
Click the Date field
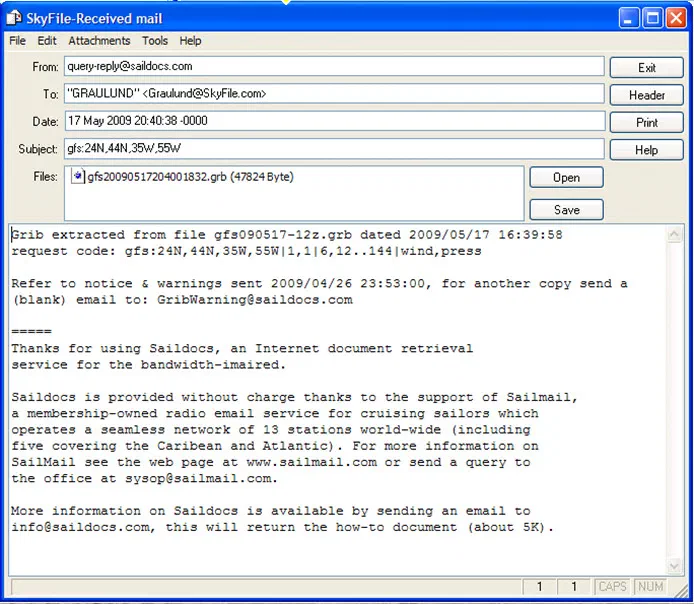[x=335, y=121]
